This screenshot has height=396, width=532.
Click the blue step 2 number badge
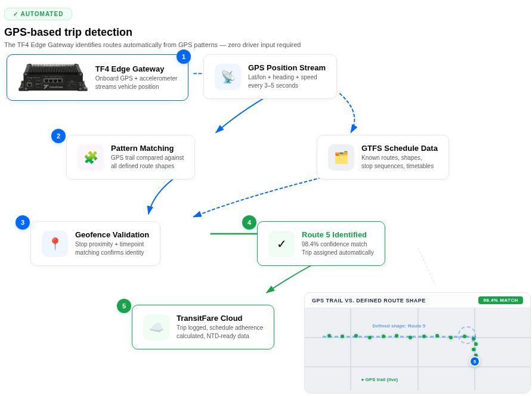[x=58, y=136]
